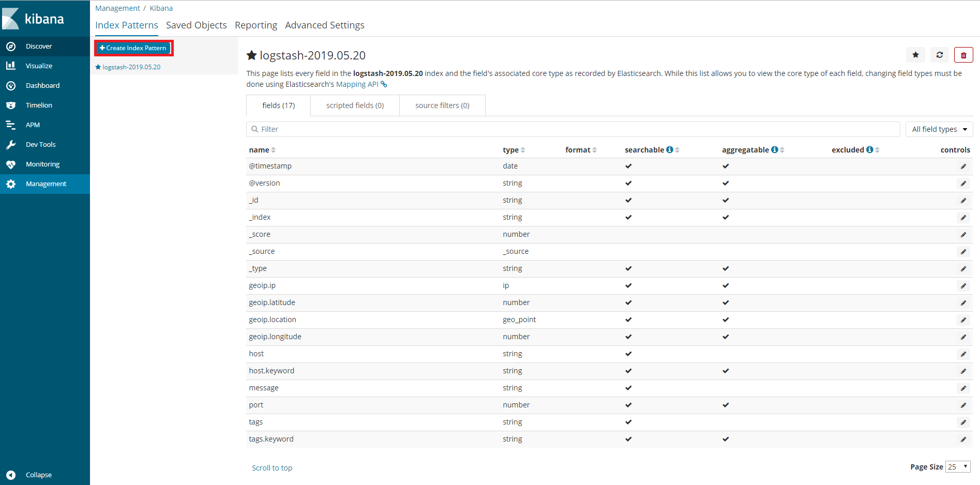
Task: Open the Page Size selector
Action: click(958, 466)
